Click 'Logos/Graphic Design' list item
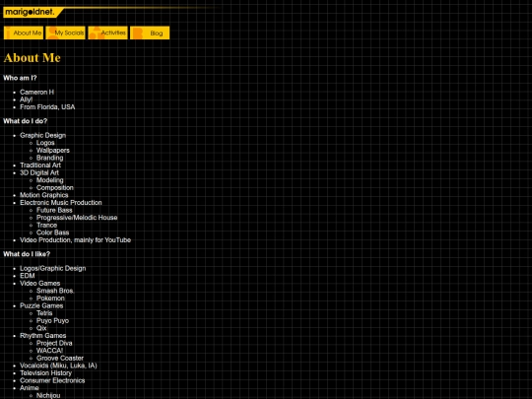Screen dimensions: 532x399 (52, 268)
